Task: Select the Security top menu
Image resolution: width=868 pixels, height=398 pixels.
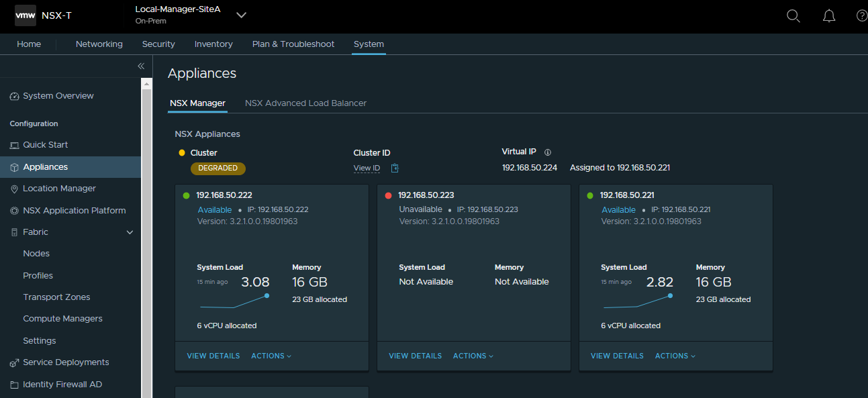Action: (x=158, y=44)
